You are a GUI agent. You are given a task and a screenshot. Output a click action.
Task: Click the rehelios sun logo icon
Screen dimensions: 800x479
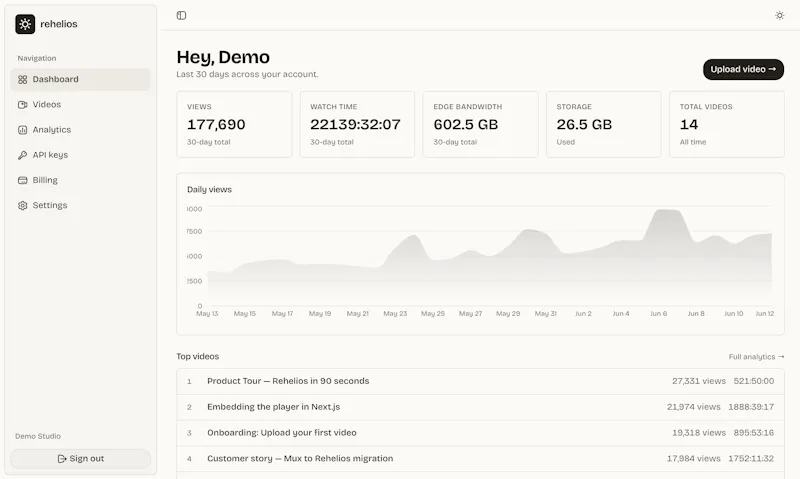coord(25,24)
